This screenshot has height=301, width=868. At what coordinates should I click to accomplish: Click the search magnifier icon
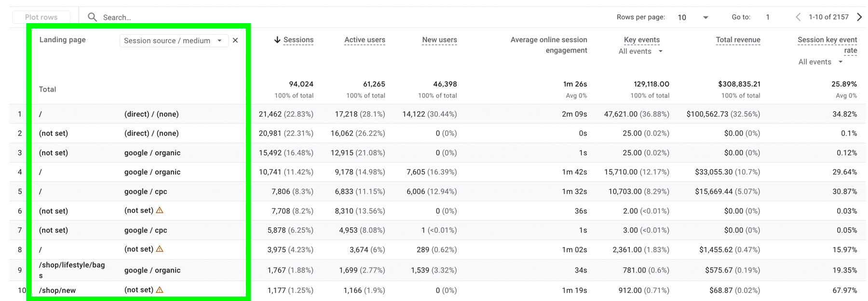[x=92, y=17]
